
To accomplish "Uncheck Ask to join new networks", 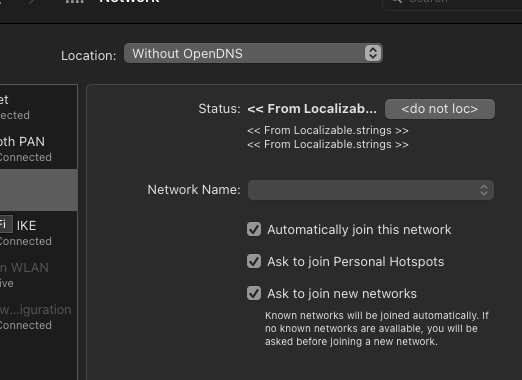I will pos(254,293).
